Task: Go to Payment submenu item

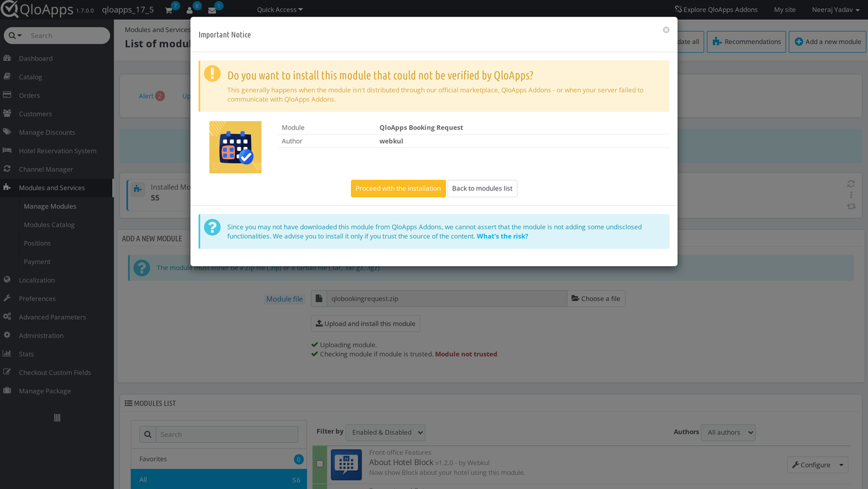Action: [x=37, y=262]
